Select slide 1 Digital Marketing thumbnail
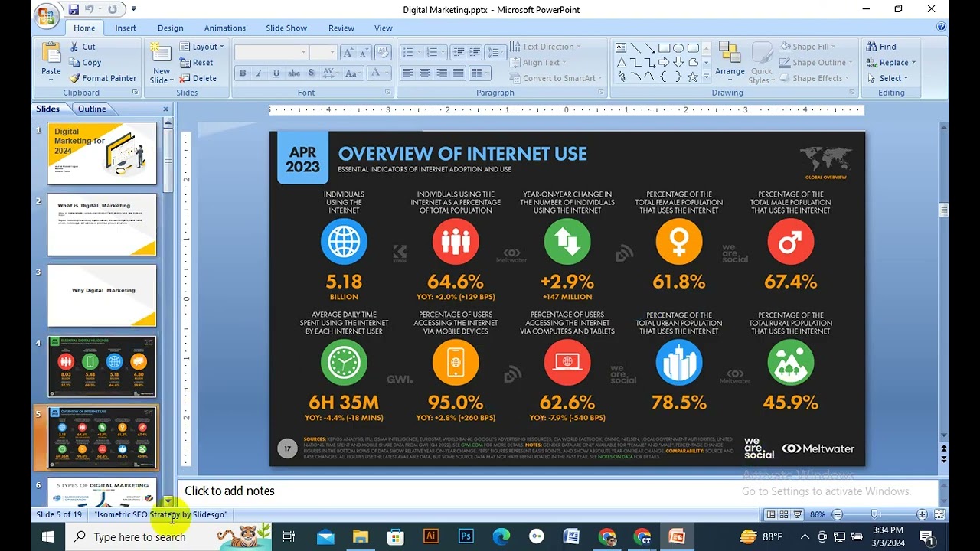 coord(102,153)
